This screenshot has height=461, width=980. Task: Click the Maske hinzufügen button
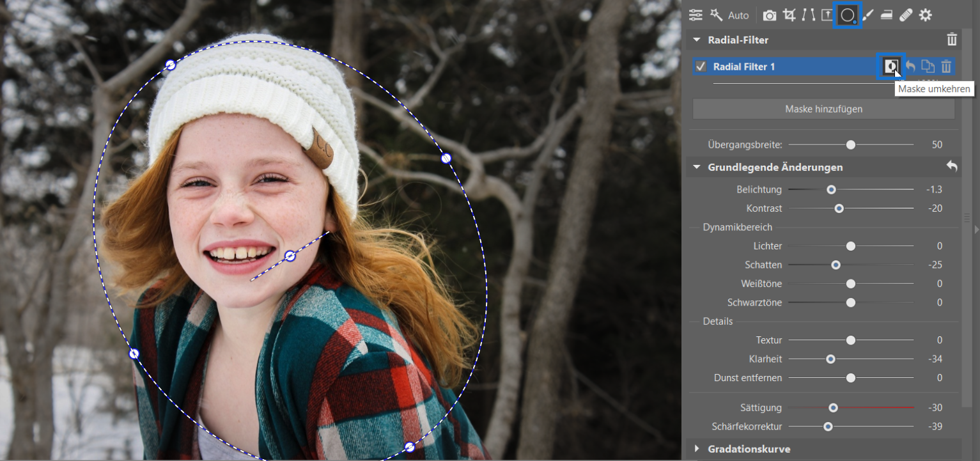823,109
